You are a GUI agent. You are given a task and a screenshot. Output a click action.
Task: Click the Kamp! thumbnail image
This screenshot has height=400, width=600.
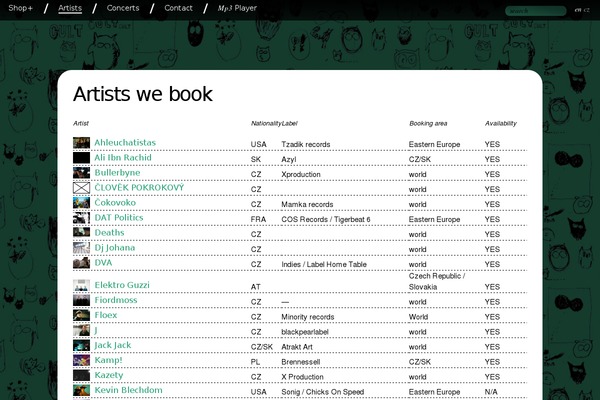point(82,360)
